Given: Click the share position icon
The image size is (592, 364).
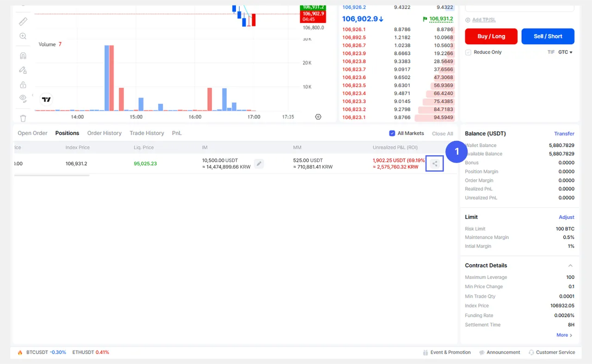Looking at the screenshot, I should [x=435, y=164].
